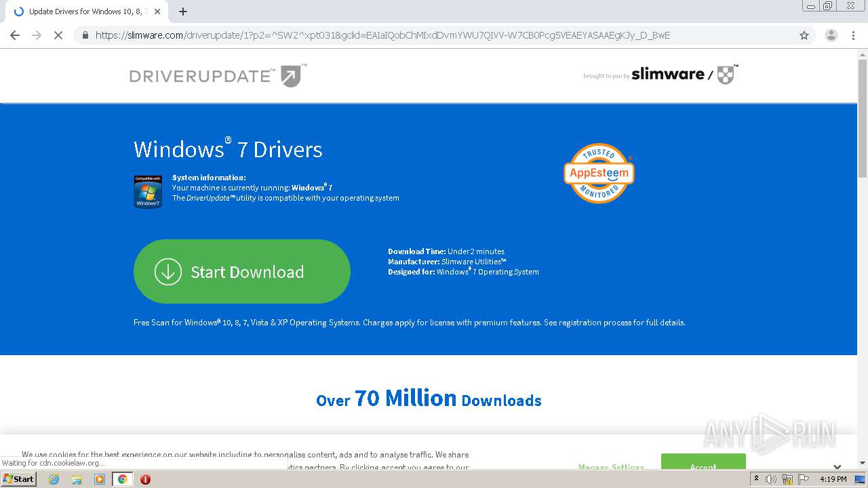
Task: Click the taskbar clock 4:19 PM
Action: [833, 479]
